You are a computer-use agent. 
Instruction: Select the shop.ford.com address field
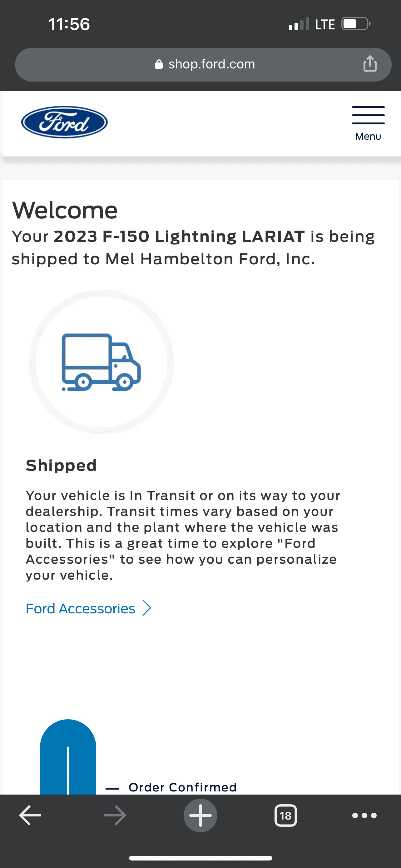(x=211, y=64)
